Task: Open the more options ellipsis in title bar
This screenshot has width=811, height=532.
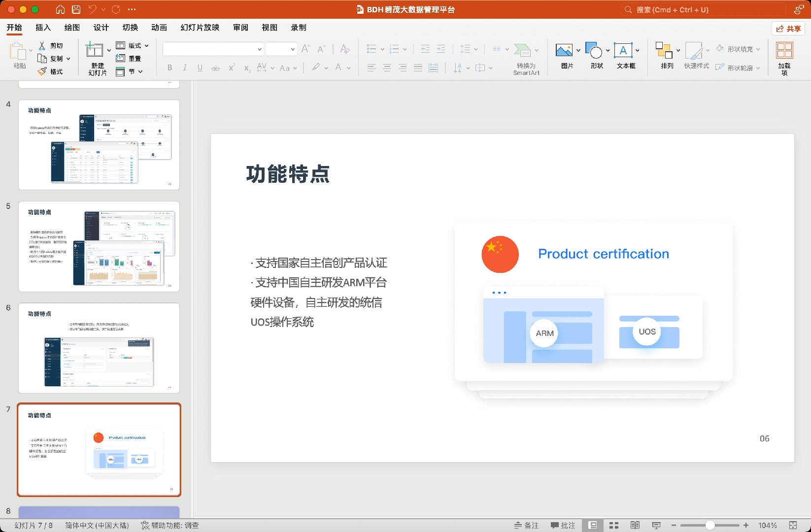Action: (x=132, y=9)
